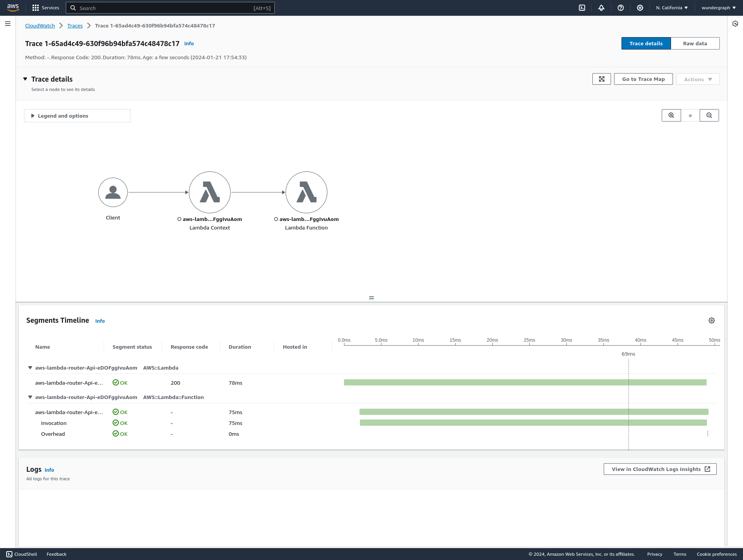743x560 pixels.
Task: Select the Client node in the trace map
Action: point(113,192)
